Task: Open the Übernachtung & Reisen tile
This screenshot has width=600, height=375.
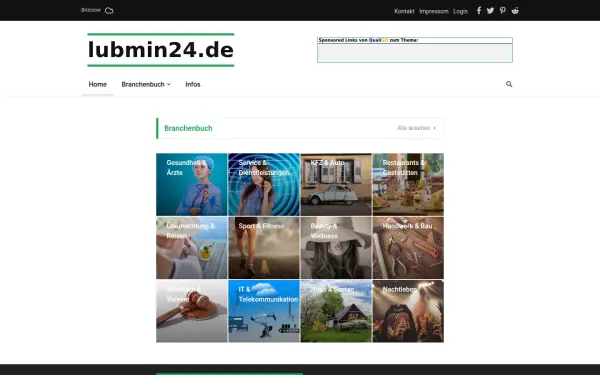Action: 192,248
